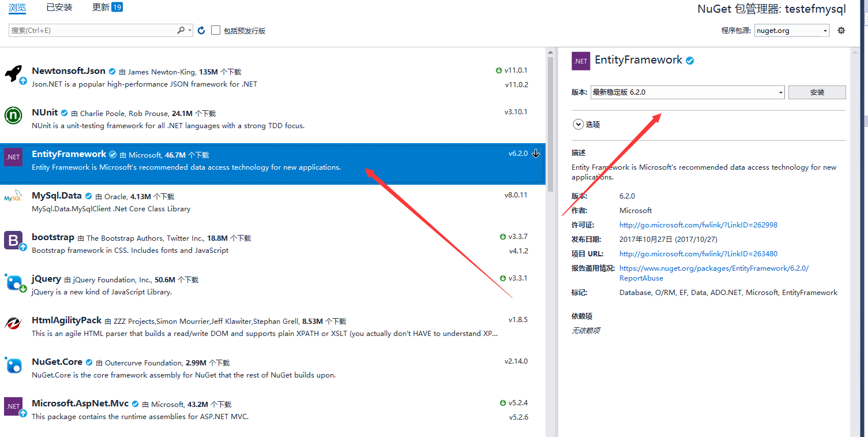The height and width of the screenshot is (437, 868).
Task: Click the v11.0.2 version label
Action: (516, 84)
